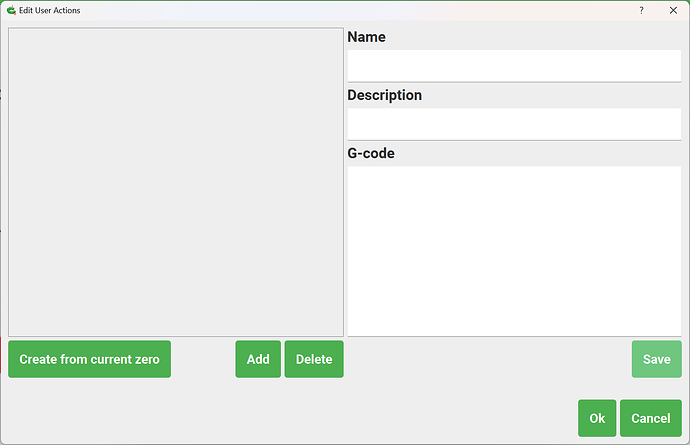The width and height of the screenshot is (690, 445).
Task: Close the Edit User Actions dialog
Action: click(672, 10)
